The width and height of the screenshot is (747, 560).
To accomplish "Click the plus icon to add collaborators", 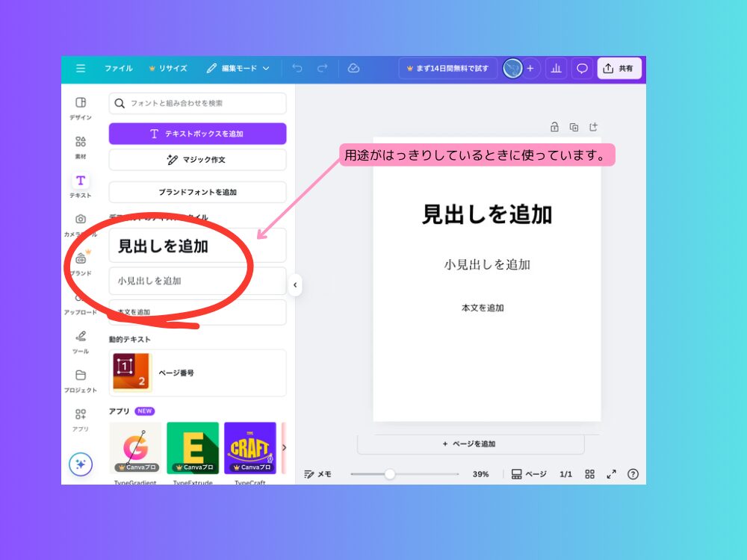I will [530, 69].
